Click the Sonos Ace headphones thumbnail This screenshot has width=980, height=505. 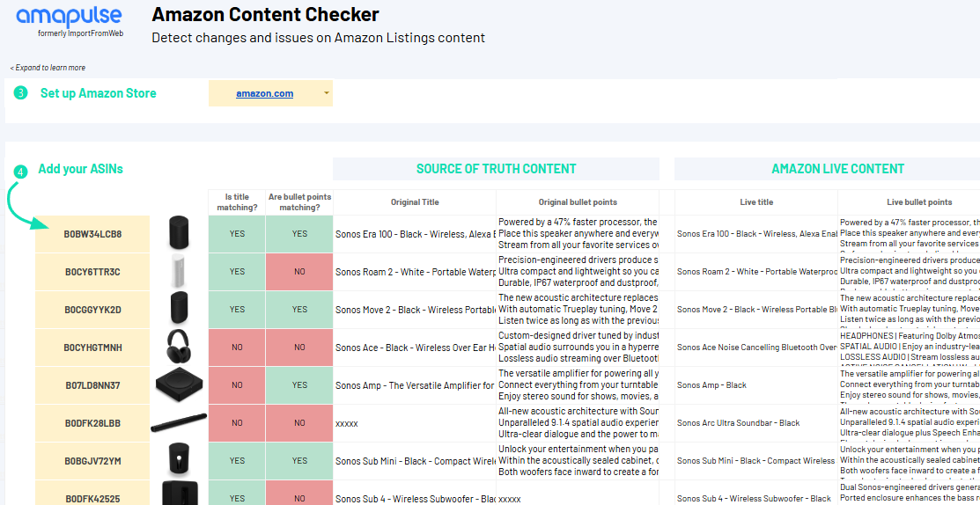(180, 347)
